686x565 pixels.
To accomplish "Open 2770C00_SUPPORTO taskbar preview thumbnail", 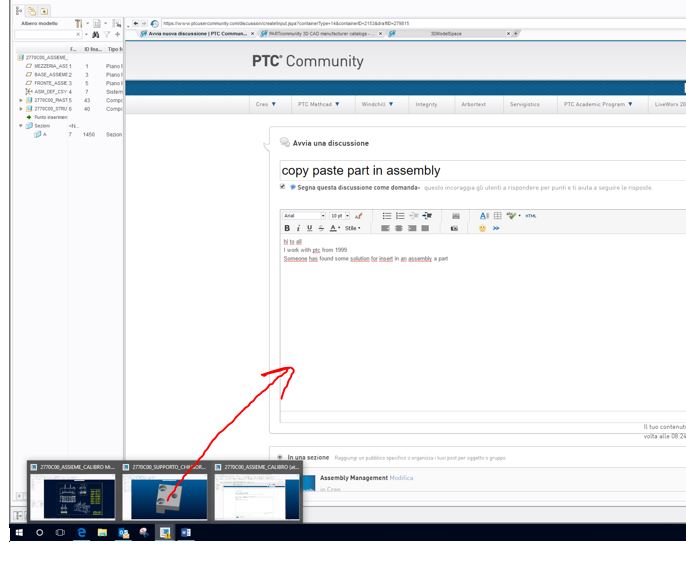I will [x=165, y=491].
